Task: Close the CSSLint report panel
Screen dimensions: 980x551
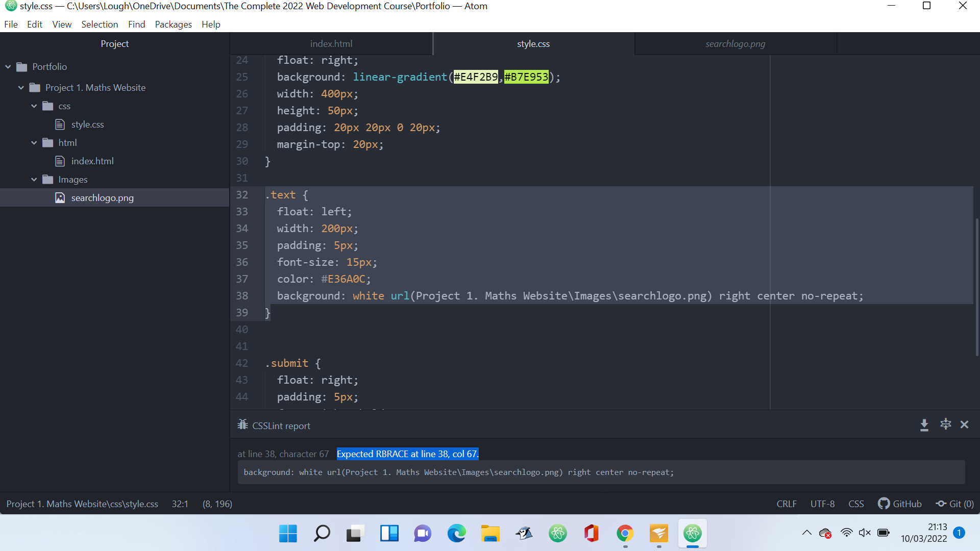Action: [965, 424]
